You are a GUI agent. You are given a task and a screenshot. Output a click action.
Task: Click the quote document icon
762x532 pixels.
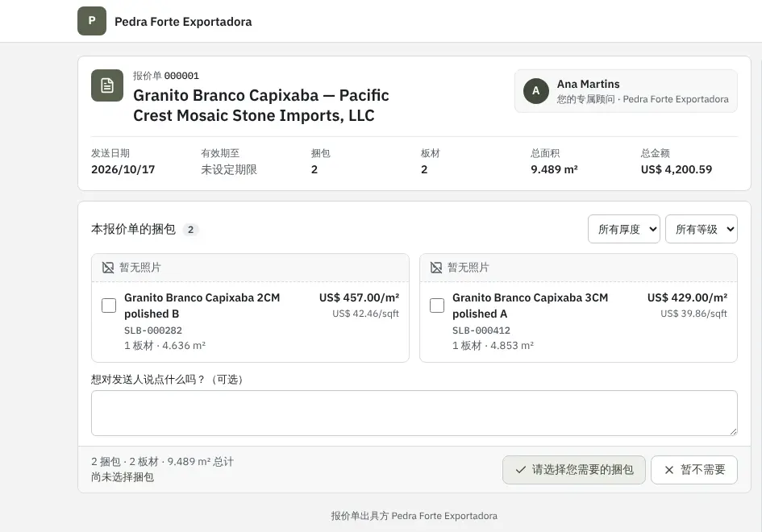pos(107,85)
